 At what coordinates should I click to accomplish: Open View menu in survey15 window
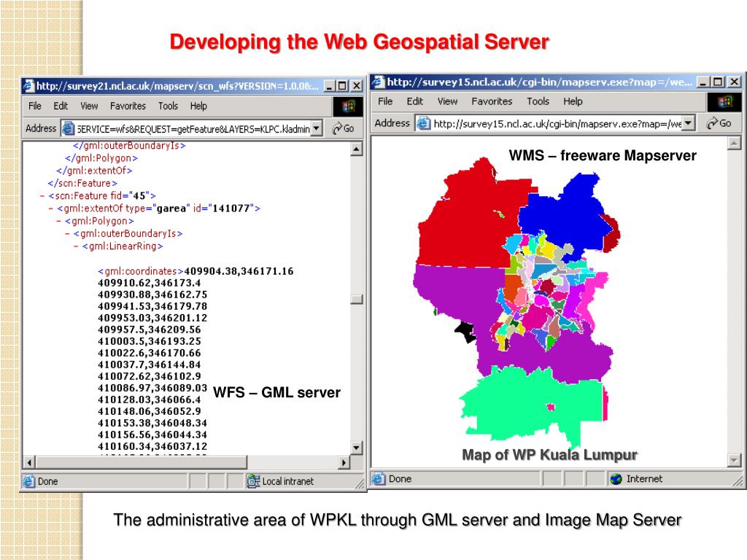coord(447,101)
